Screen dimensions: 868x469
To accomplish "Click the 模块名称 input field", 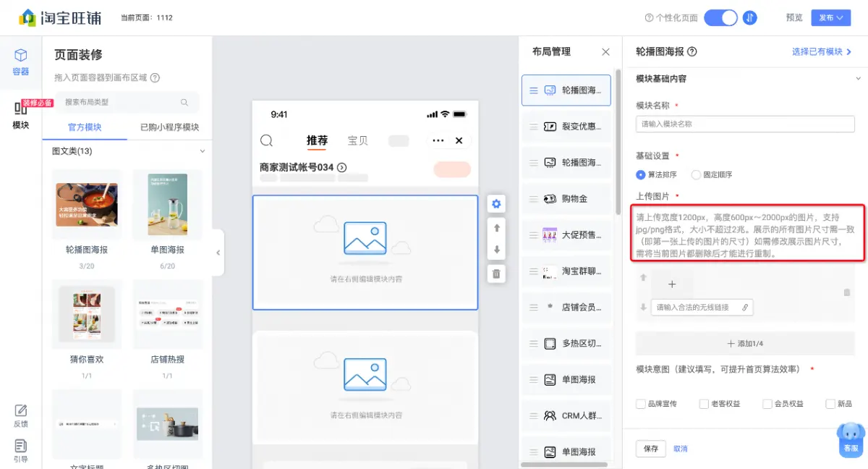I will [745, 124].
